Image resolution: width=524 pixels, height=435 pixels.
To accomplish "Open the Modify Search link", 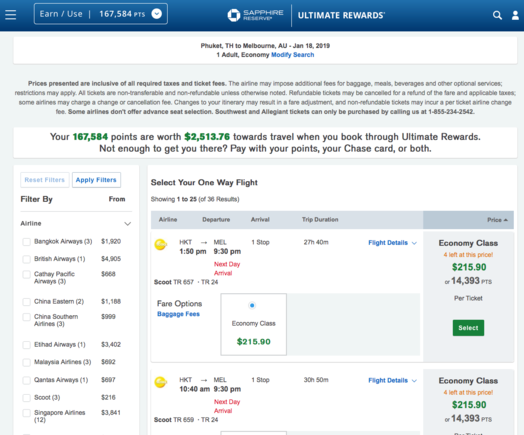I will pyautogui.click(x=292, y=55).
